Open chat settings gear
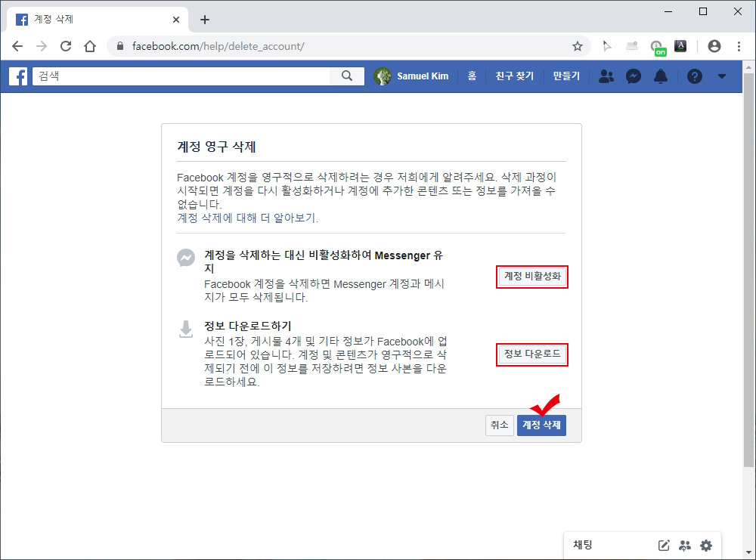Screen dimensions: 756x560 click(x=706, y=546)
